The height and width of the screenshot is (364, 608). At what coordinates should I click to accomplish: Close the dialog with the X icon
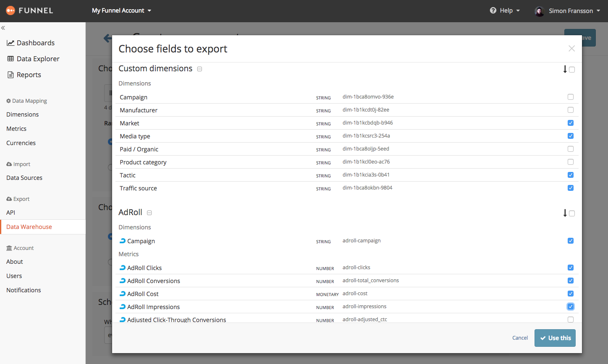pyautogui.click(x=571, y=49)
